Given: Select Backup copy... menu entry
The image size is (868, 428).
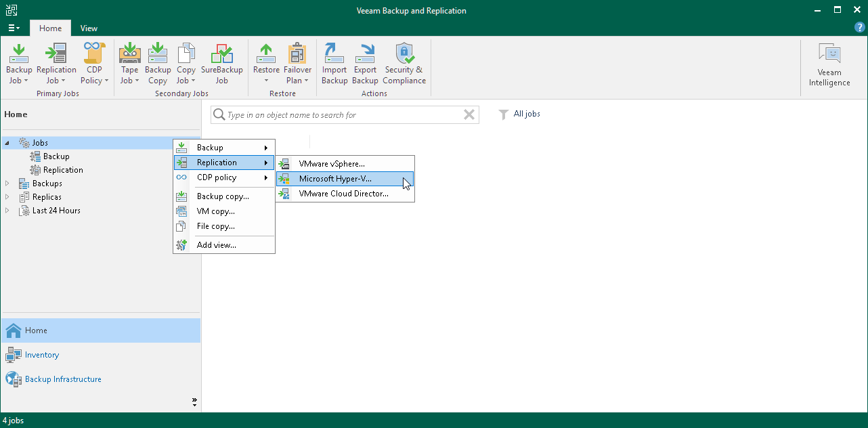Looking at the screenshot, I should (224, 196).
